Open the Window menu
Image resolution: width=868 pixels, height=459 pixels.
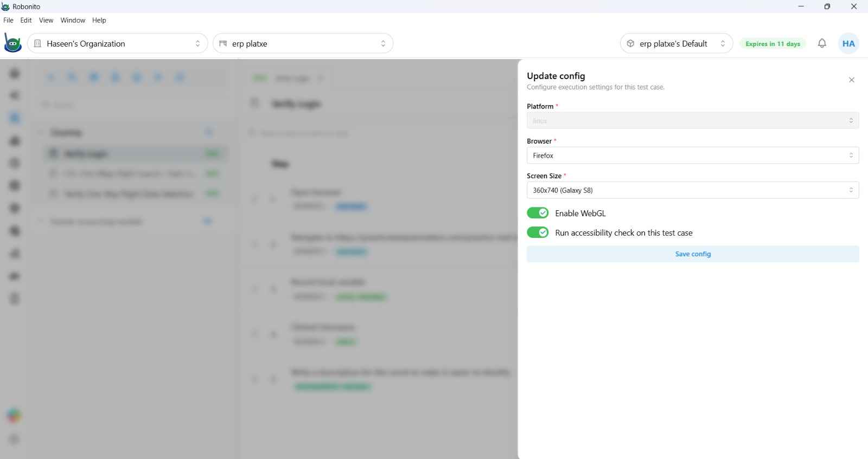pos(73,20)
